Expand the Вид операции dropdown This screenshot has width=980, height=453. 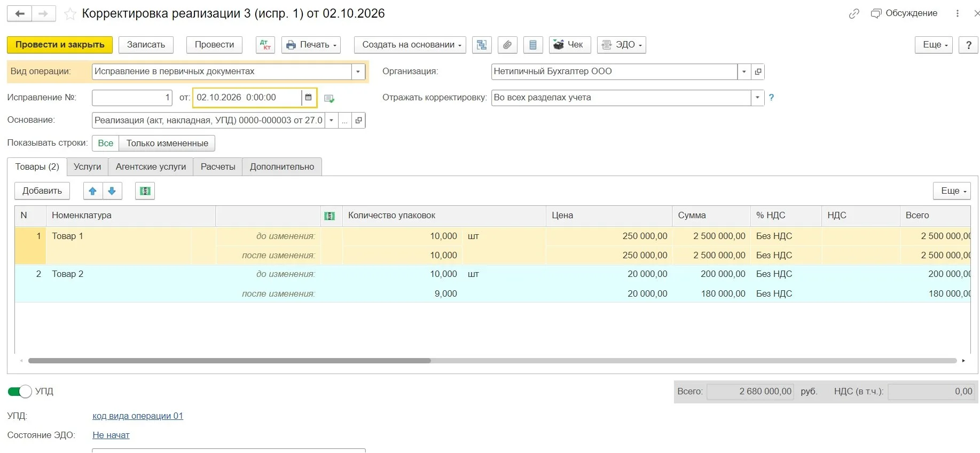[x=358, y=71]
